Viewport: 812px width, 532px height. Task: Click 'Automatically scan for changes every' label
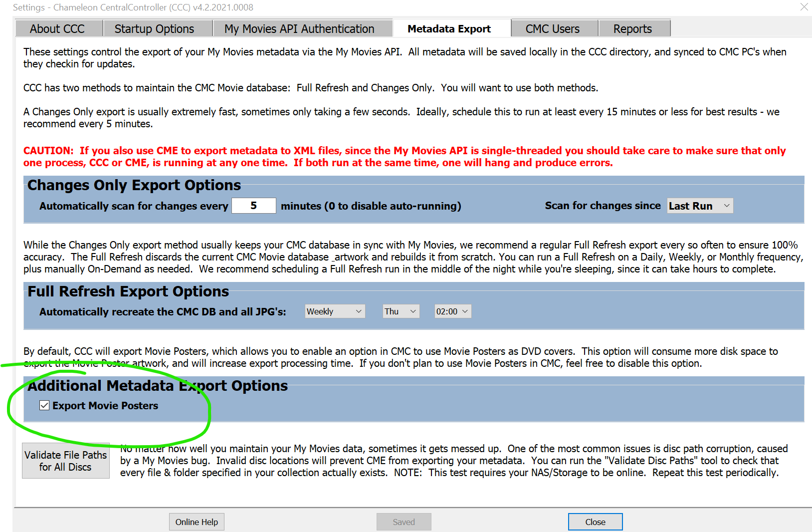(134, 206)
